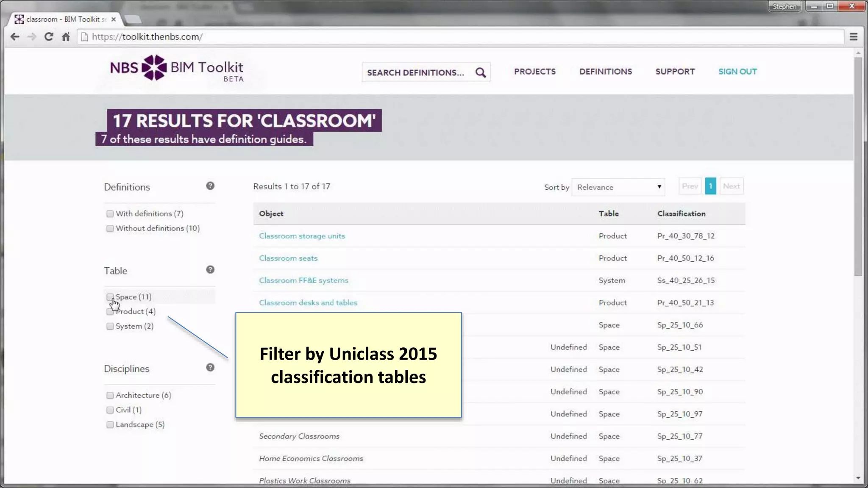Click classification Pr_40_30_78_12
This screenshot has height=488, width=868.
click(x=686, y=236)
